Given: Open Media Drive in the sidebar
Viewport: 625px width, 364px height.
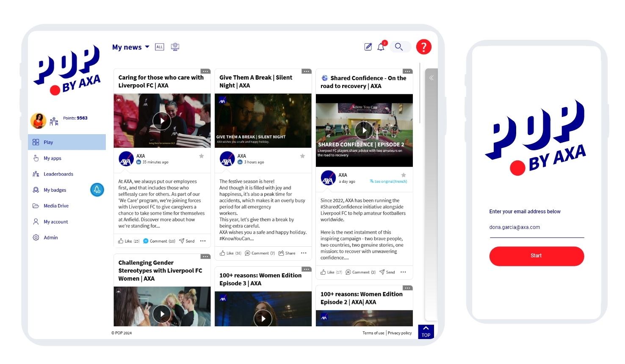Looking at the screenshot, I should pos(67,206).
